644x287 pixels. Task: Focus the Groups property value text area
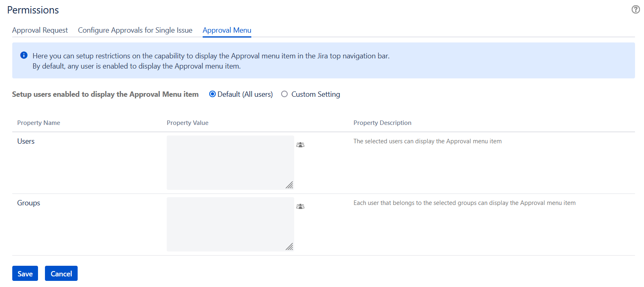tap(230, 224)
